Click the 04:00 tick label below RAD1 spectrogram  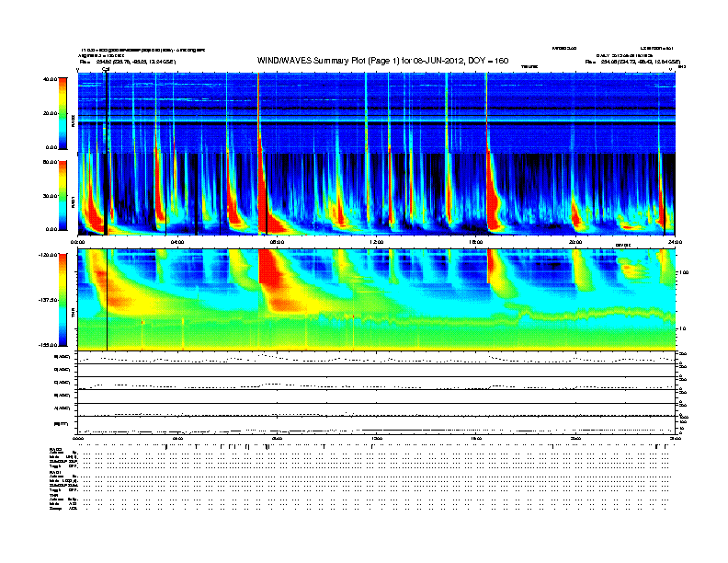point(177,242)
